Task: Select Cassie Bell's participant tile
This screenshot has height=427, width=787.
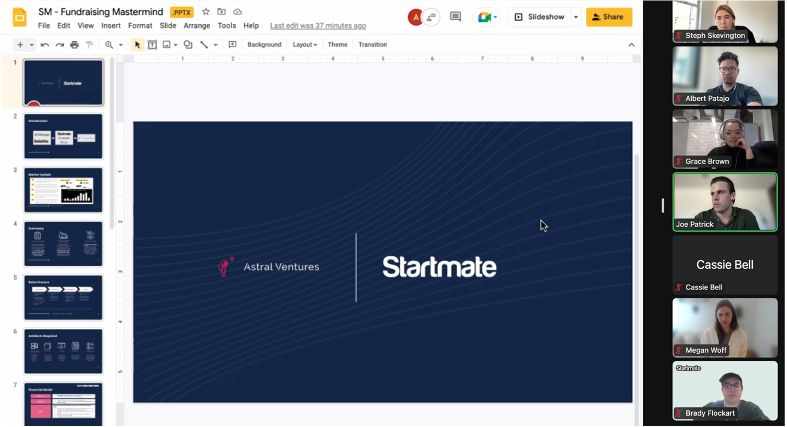Action: click(725, 265)
